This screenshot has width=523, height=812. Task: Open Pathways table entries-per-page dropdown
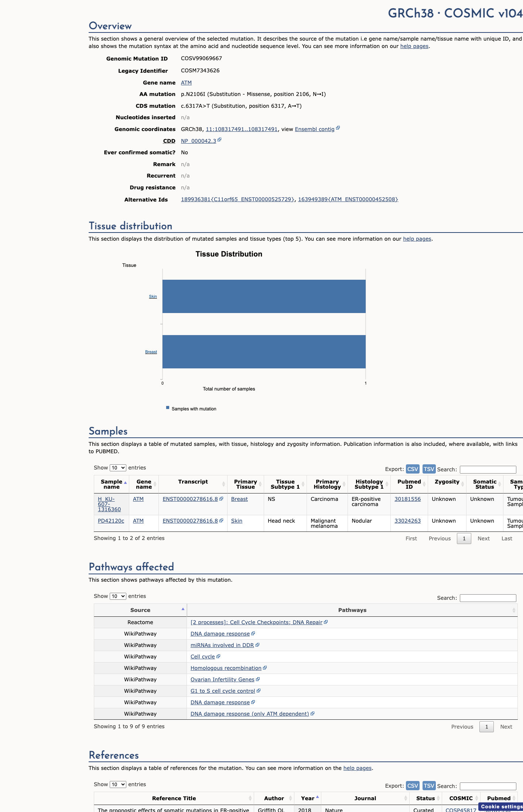click(x=118, y=596)
